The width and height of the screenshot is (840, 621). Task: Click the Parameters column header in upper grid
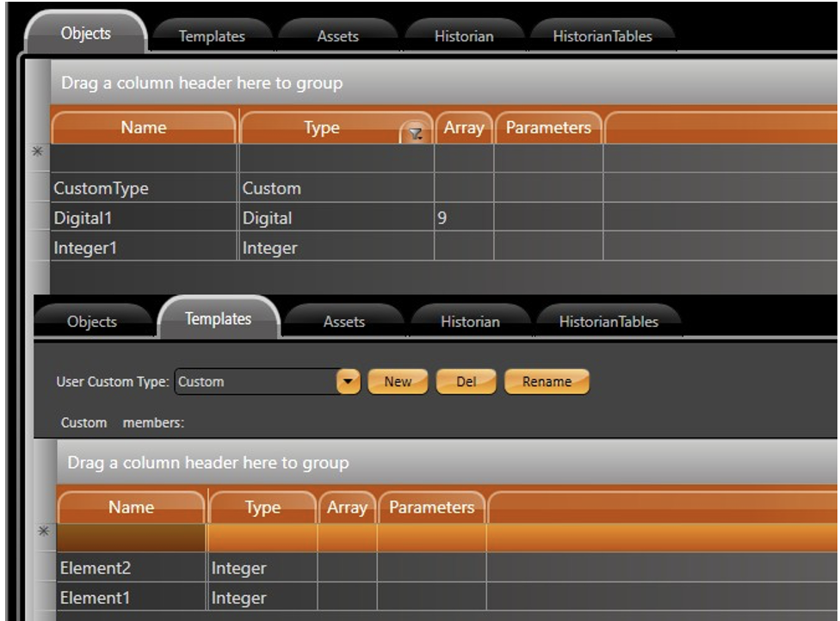(548, 128)
